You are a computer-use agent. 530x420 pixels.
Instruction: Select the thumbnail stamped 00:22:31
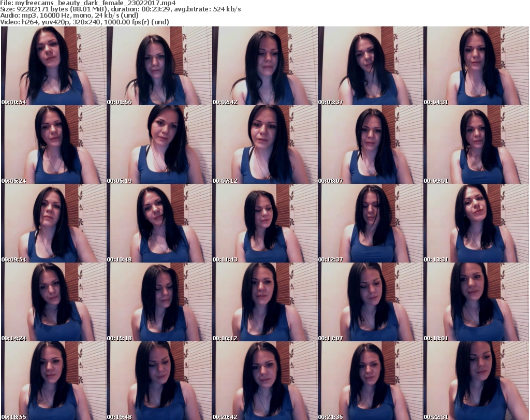476,381
